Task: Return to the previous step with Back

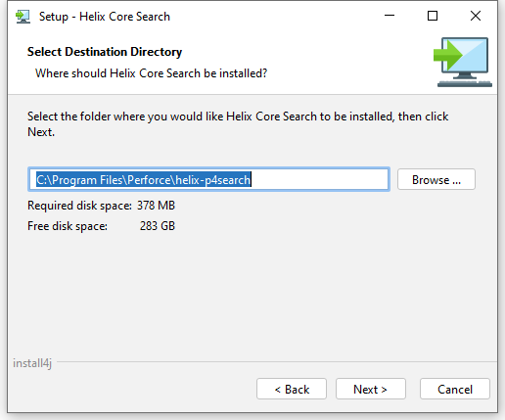Action: pos(292,389)
